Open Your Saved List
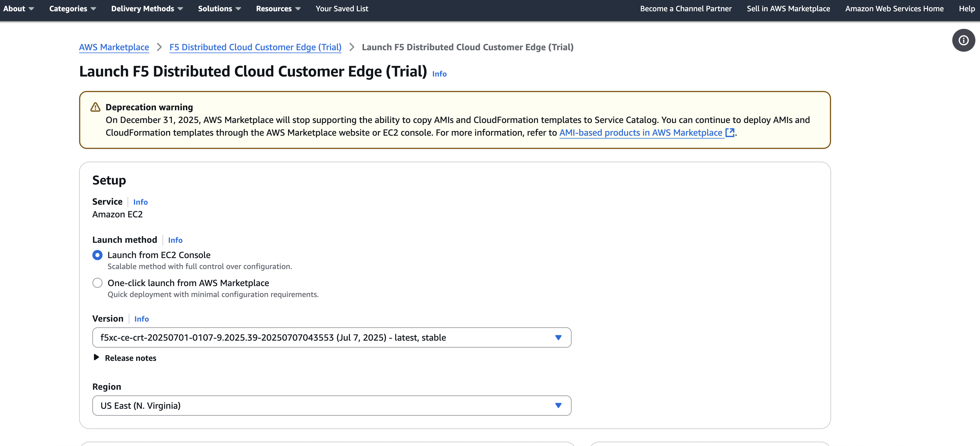Viewport: 980px width, 446px height. (341, 8)
